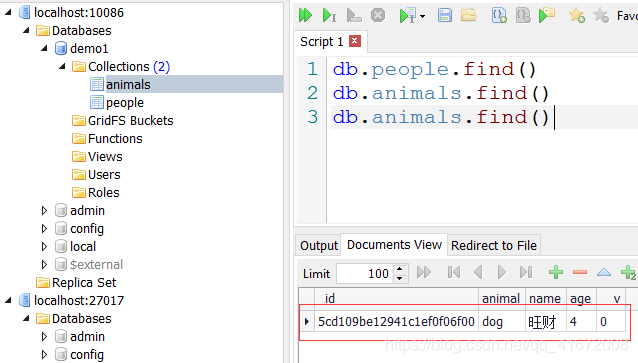Click the greyed braces remove icon

click(523, 15)
